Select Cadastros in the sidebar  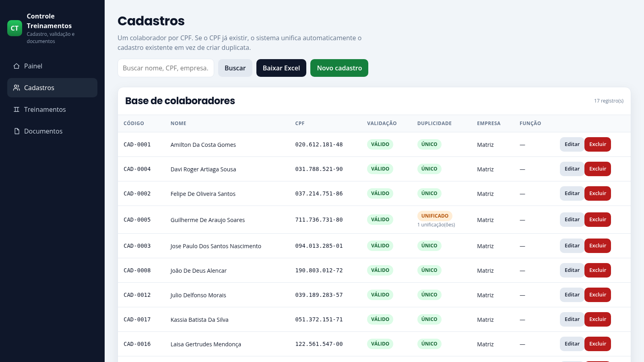coord(52,88)
